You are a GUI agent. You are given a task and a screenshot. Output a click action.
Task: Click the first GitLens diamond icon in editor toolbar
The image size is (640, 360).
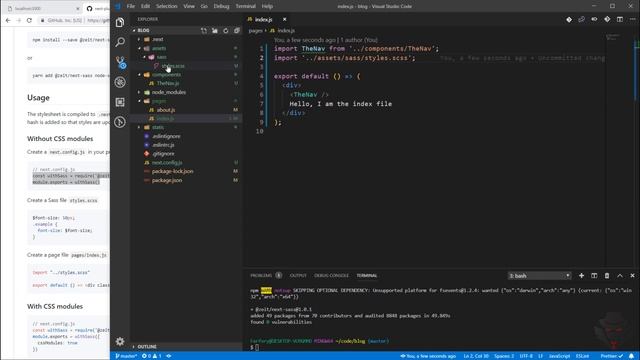[x=569, y=19]
